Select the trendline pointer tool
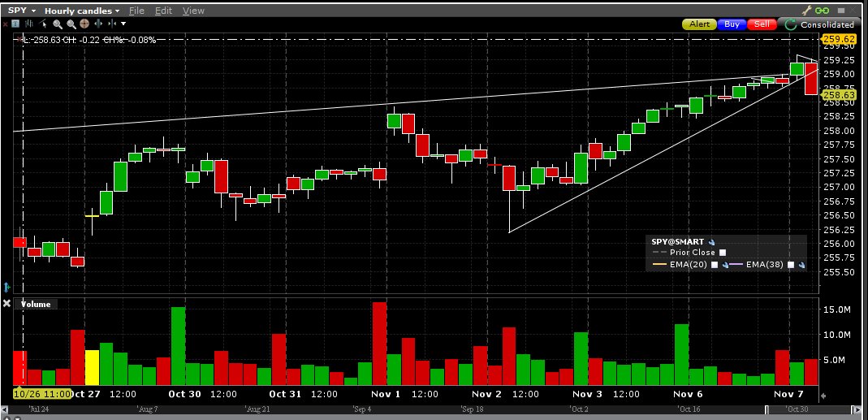The image size is (868, 420). pos(42,24)
